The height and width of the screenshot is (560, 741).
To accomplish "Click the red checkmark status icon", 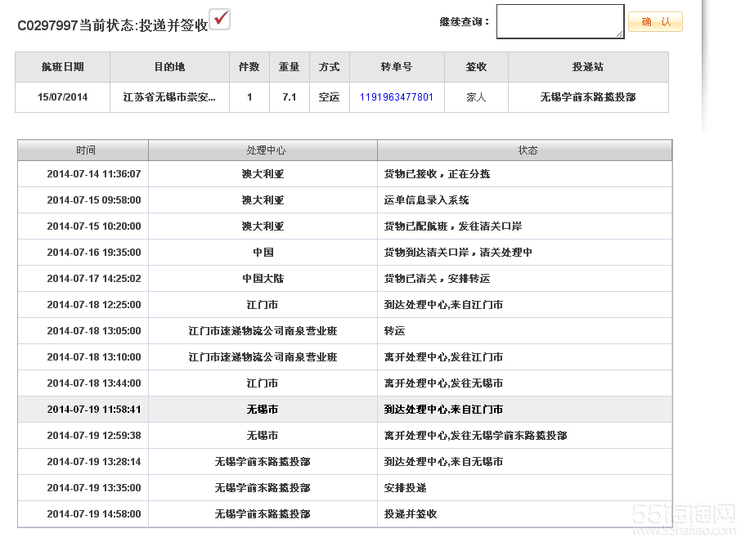I will [x=220, y=20].
